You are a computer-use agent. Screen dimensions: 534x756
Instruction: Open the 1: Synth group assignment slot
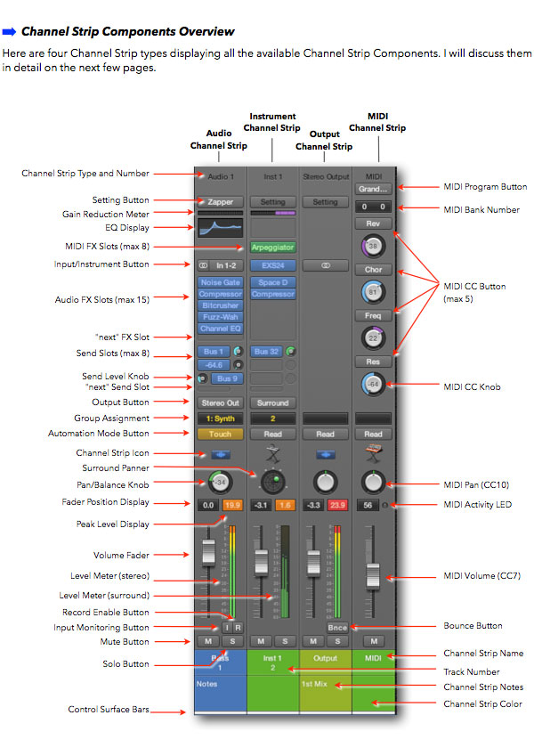tap(220, 419)
